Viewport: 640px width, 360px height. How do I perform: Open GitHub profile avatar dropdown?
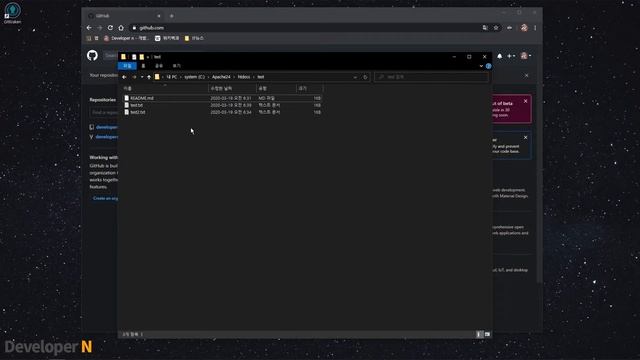coord(525,56)
